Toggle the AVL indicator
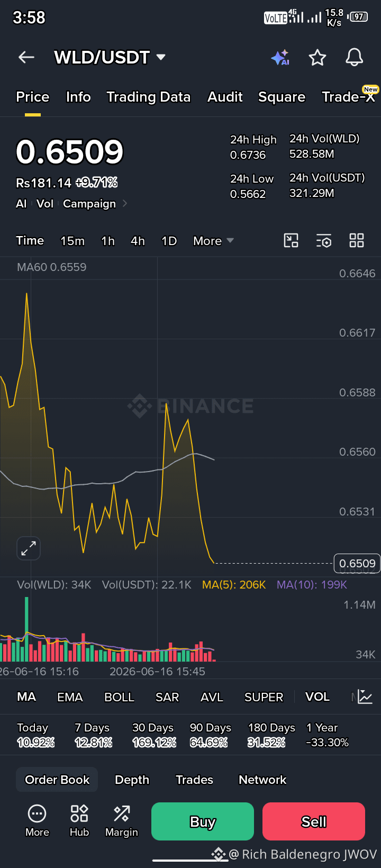 point(212,697)
